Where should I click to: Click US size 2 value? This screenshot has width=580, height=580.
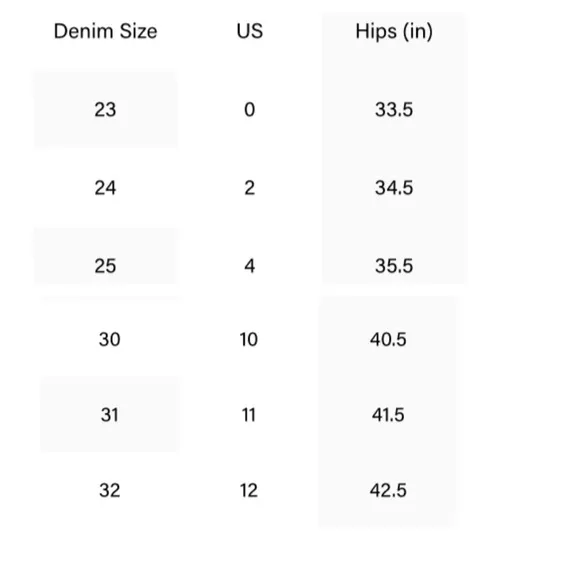pos(250,188)
